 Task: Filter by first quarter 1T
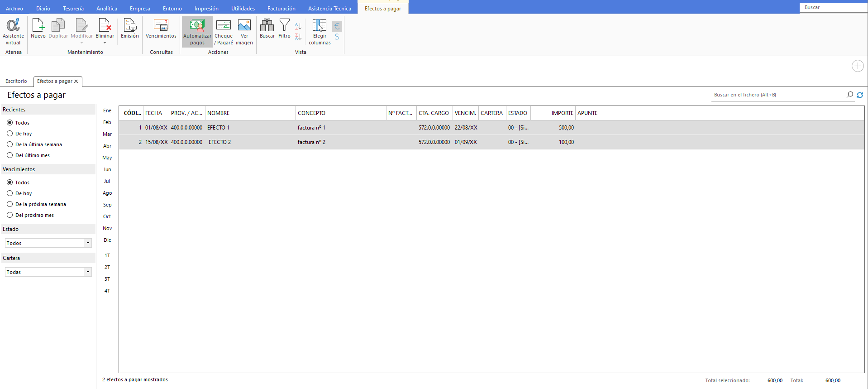pos(107,255)
